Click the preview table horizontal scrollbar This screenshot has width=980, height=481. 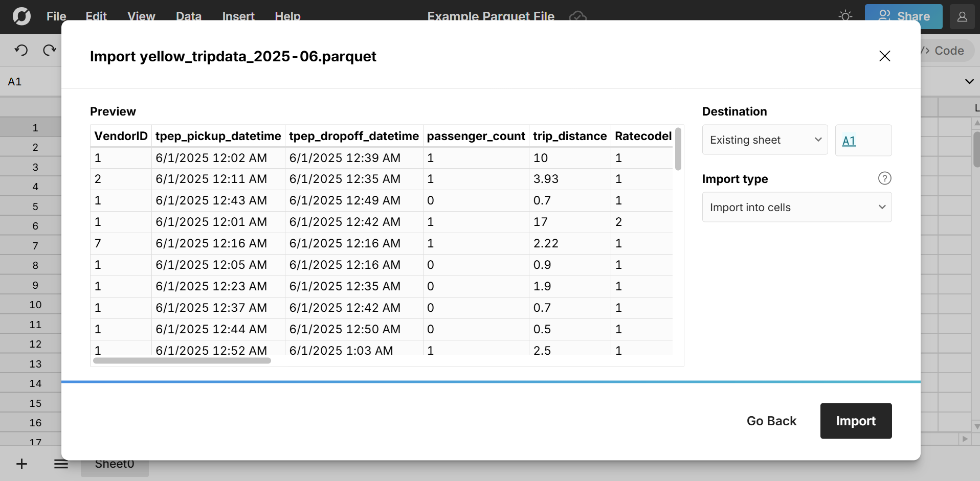(182, 360)
